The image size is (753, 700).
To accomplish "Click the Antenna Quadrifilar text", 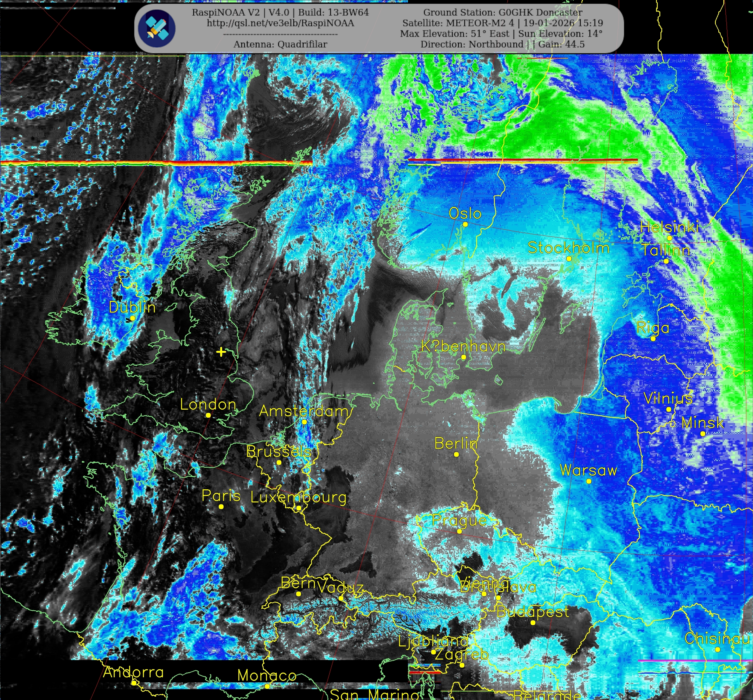I will pos(280,44).
